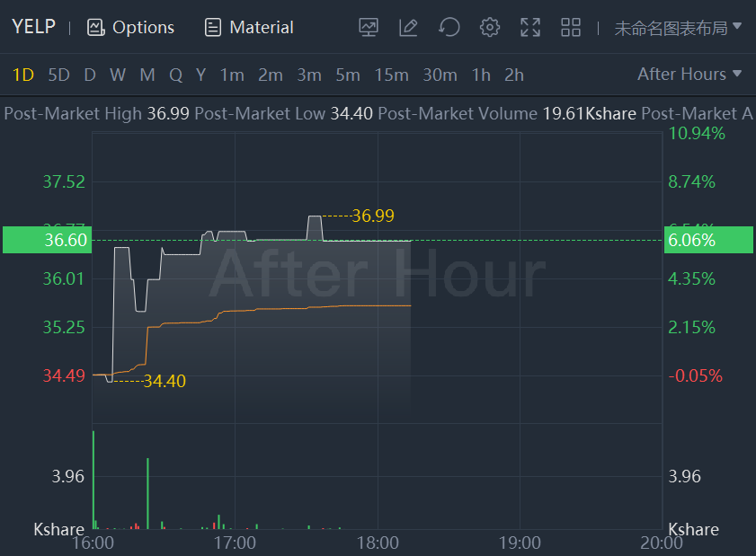This screenshot has width=756, height=556.
Task: Select the 30m interval button
Action: (x=440, y=75)
